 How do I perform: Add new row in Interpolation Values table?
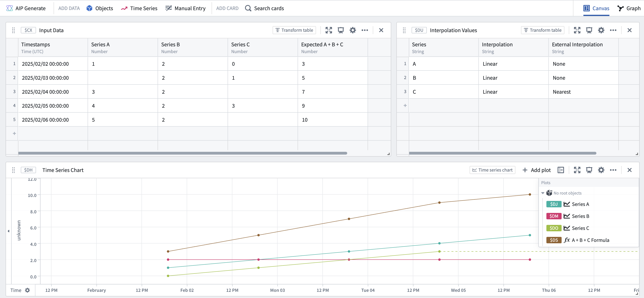405,106
